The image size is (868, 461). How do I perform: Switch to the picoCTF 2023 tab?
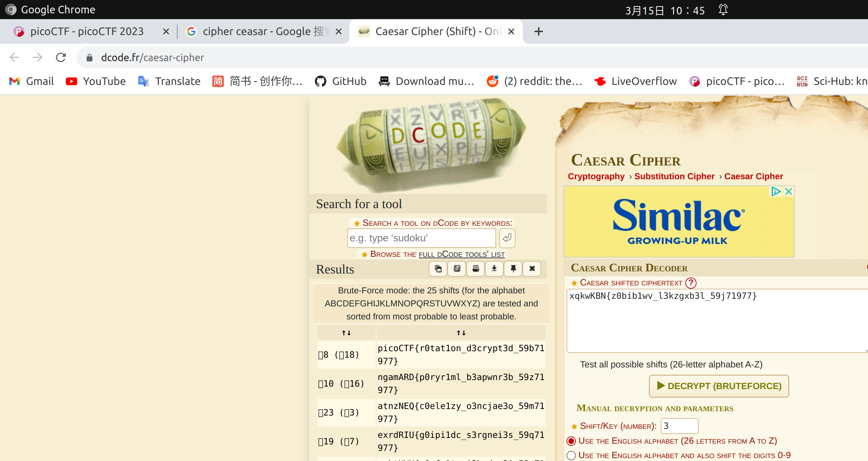87,32
